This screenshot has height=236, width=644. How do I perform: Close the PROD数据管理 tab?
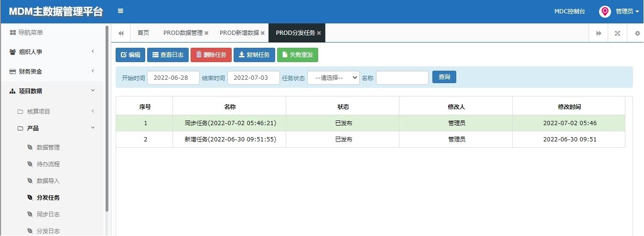coord(206,33)
